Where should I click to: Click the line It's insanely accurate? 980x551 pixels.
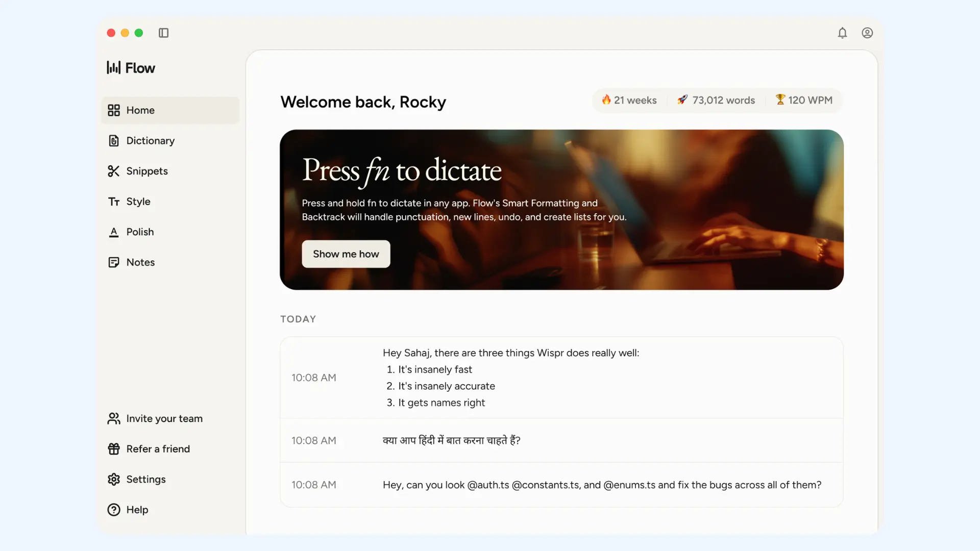(x=447, y=386)
